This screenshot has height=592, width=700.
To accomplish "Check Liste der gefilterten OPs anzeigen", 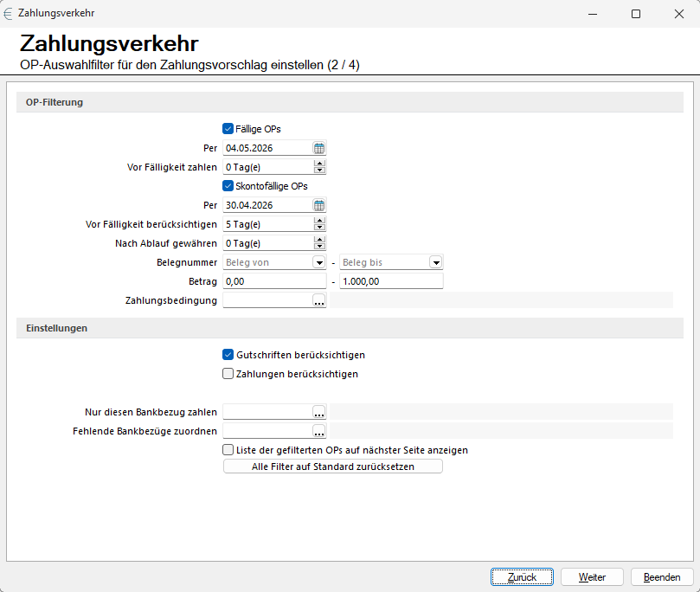I will [x=228, y=450].
